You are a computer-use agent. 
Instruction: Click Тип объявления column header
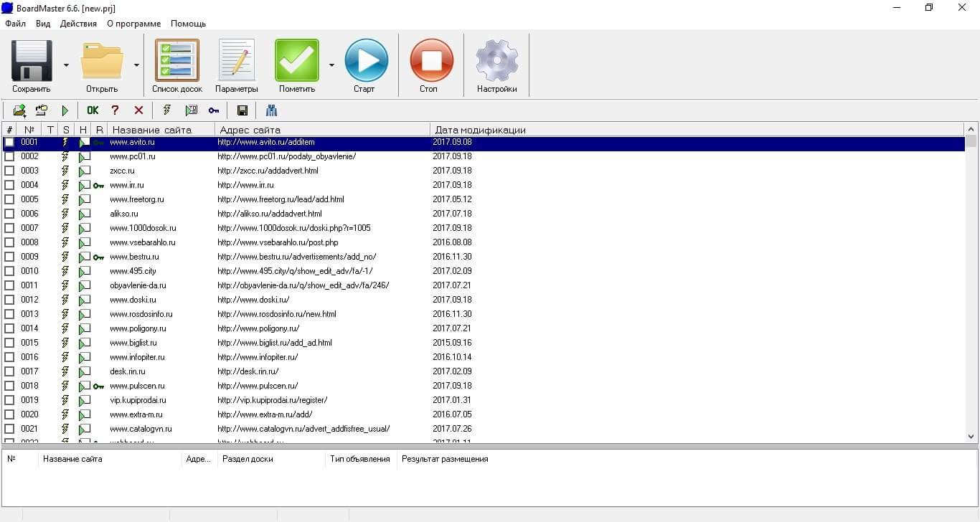click(361, 459)
